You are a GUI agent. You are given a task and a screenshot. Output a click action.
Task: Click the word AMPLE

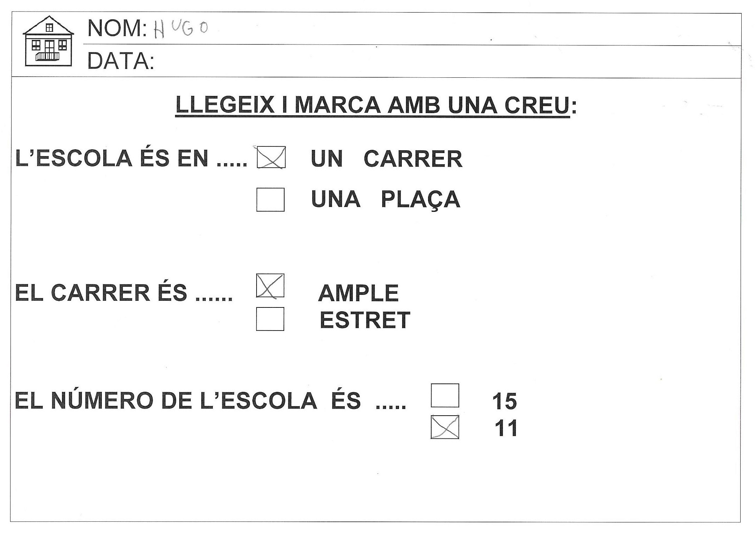[x=358, y=293]
